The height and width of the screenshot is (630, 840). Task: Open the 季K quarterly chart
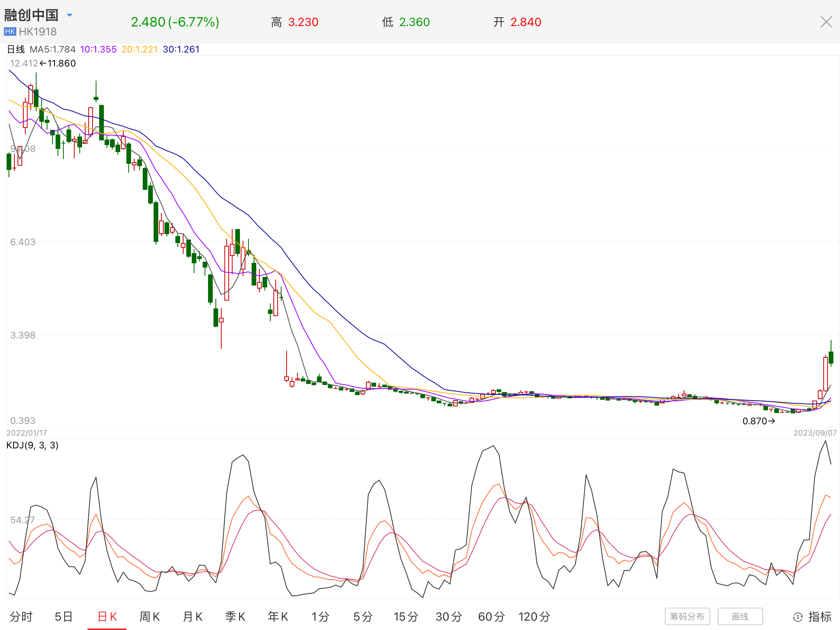coord(235,616)
